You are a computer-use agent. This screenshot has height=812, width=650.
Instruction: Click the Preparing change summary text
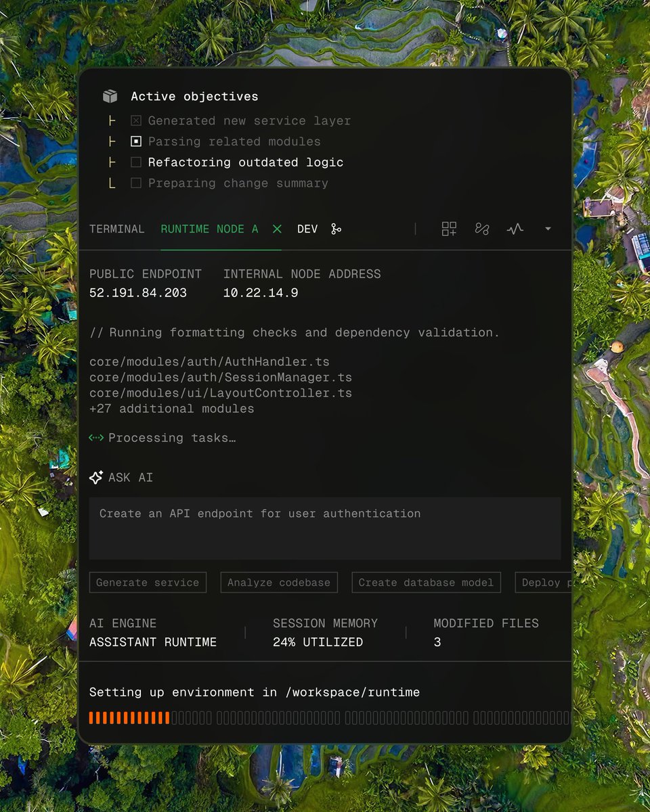238,183
